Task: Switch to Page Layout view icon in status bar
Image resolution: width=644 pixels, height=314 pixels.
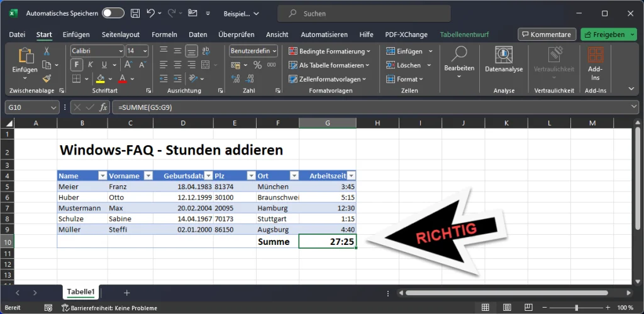Action: click(507, 308)
